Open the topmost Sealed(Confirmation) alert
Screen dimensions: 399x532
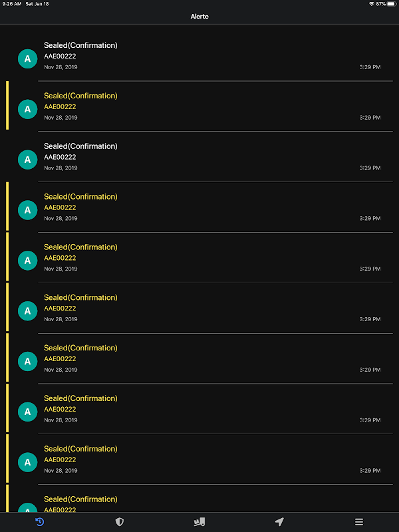tap(199, 56)
